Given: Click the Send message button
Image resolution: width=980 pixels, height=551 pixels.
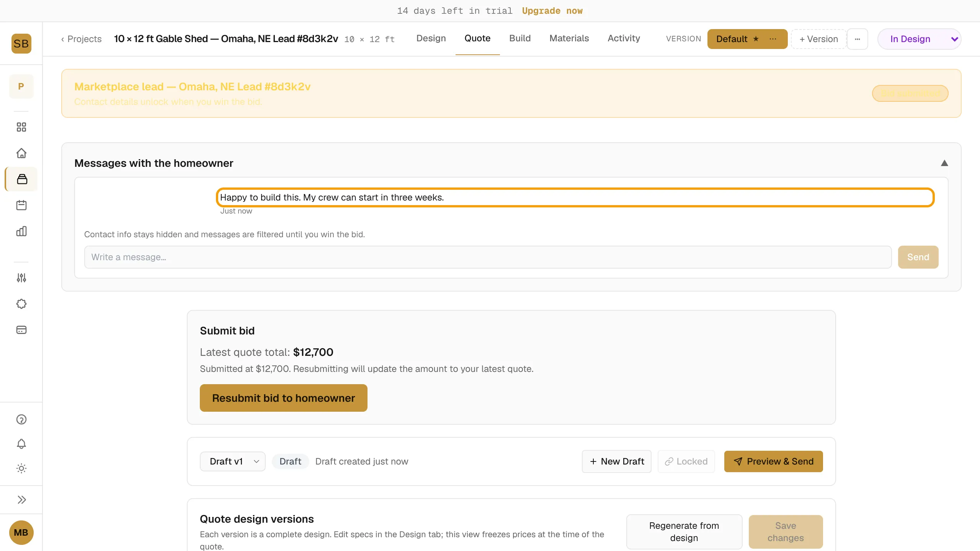Looking at the screenshot, I should pyautogui.click(x=918, y=257).
